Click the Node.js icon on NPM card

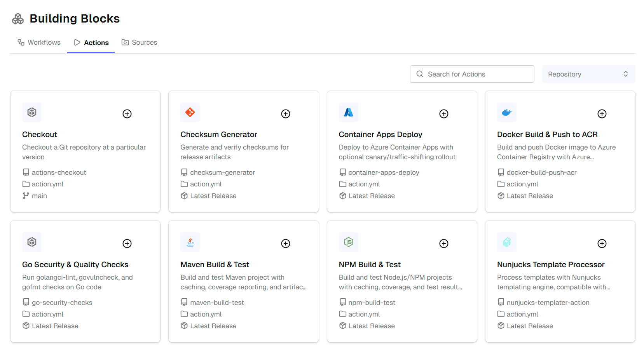tap(349, 242)
